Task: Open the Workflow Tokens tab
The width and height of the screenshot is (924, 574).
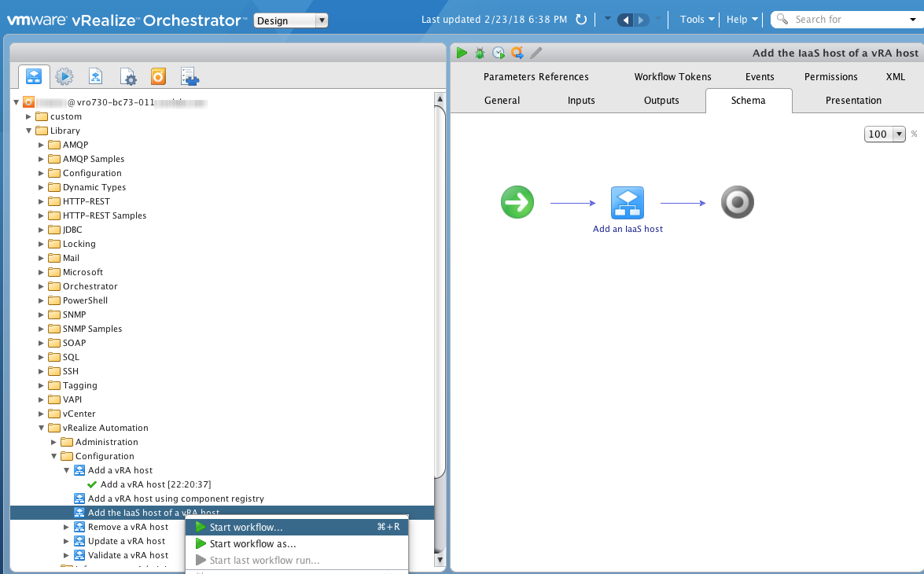Action: click(672, 76)
